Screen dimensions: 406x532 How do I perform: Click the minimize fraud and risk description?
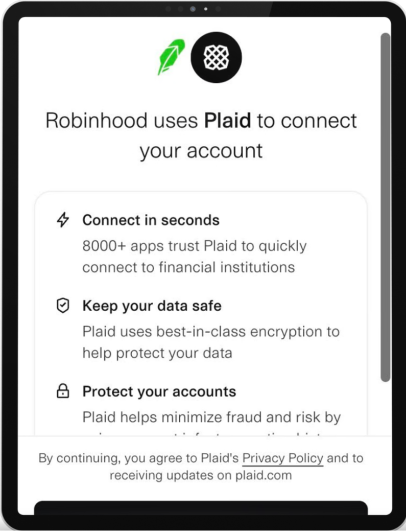click(x=211, y=418)
